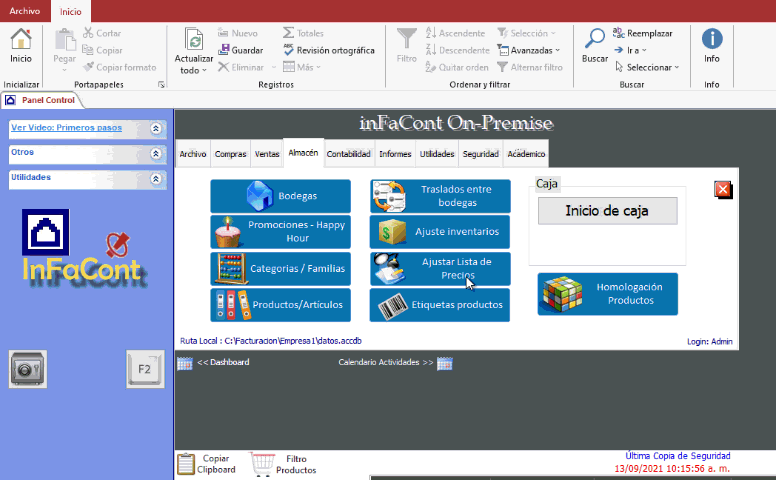Viewport: 776px width, 480px height.
Task: Open Promociones - Happy Hour tile
Action: tap(281, 232)
